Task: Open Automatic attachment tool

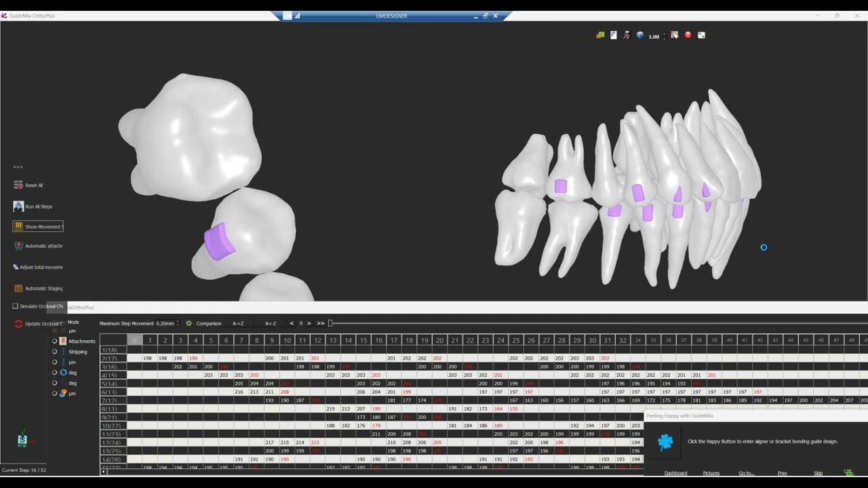Action: (38, 246)
